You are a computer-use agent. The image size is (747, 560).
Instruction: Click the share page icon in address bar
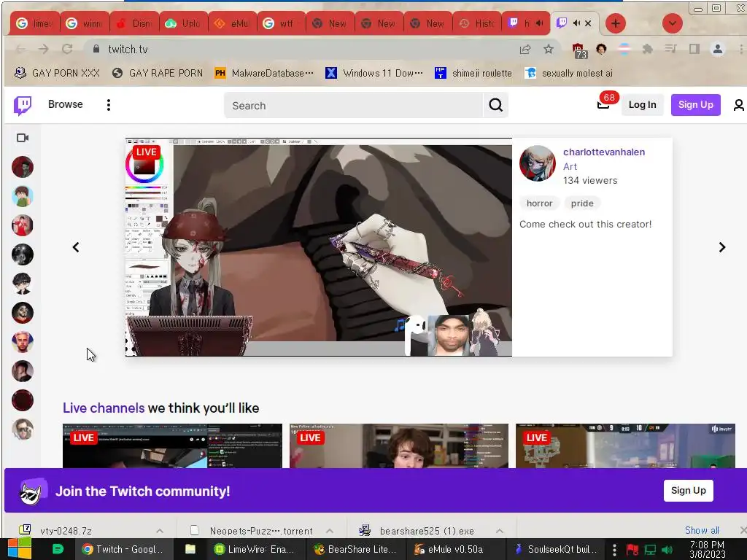(x=525, y=49)
